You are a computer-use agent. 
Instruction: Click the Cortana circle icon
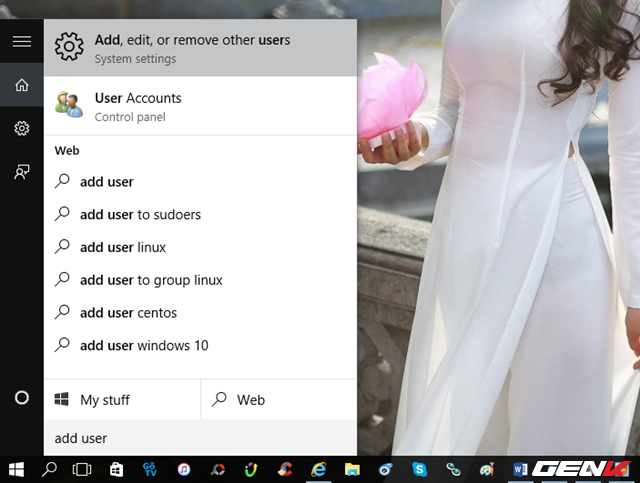[x=22, y=398]
